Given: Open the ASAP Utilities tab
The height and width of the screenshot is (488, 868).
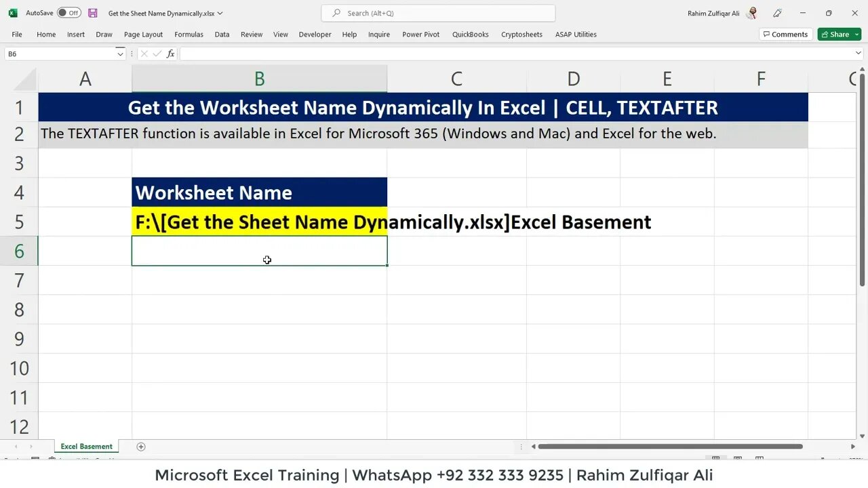Looking at the screenshot, I should click(x=576, y=35).
